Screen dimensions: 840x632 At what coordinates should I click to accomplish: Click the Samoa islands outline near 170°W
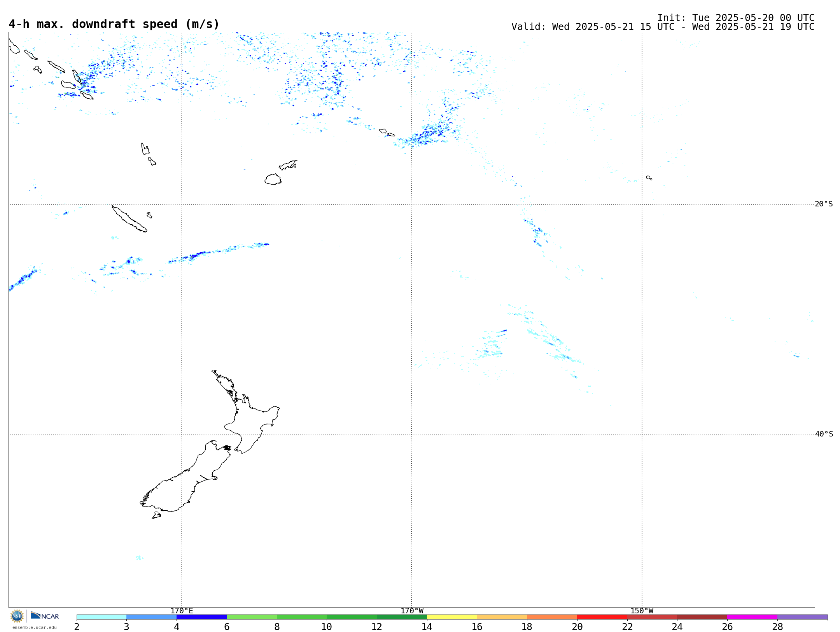pos(387,133)
